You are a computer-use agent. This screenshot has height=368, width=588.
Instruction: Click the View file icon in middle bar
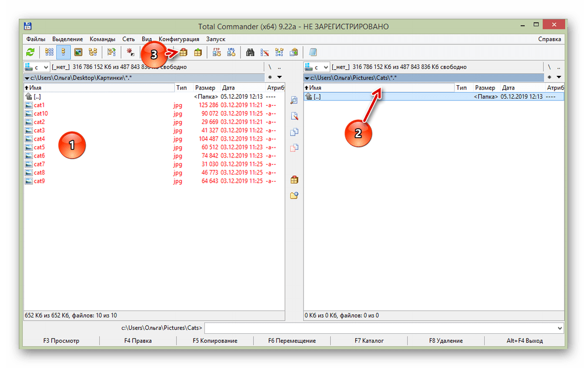click(295, 101)
